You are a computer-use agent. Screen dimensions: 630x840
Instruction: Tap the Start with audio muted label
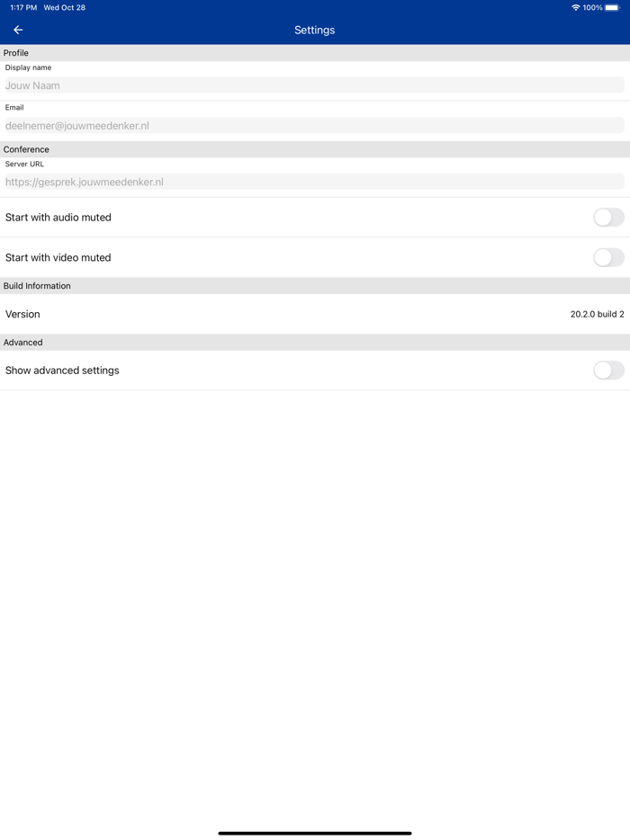(x=58, y=218)
